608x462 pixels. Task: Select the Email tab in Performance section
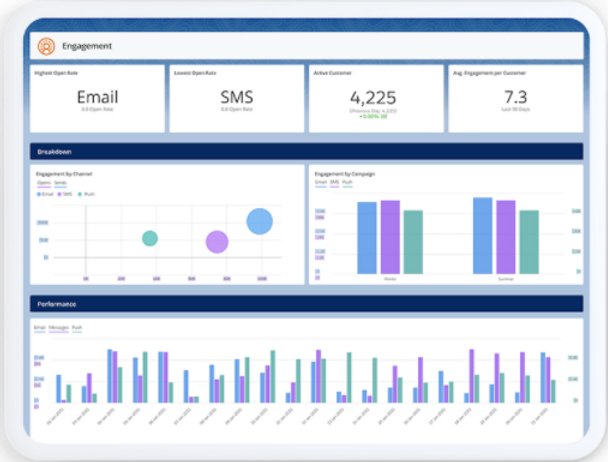click(39, 327)
